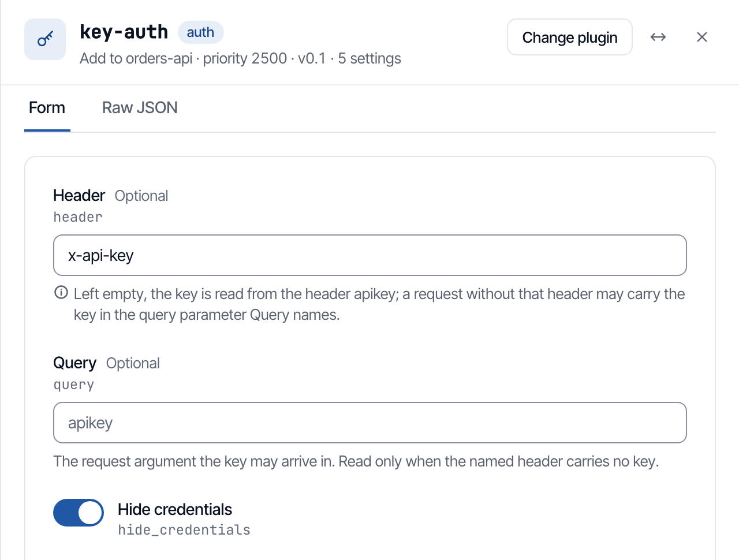
Task: Switch to the Raw JSON tab
Action: click(140, 108)
